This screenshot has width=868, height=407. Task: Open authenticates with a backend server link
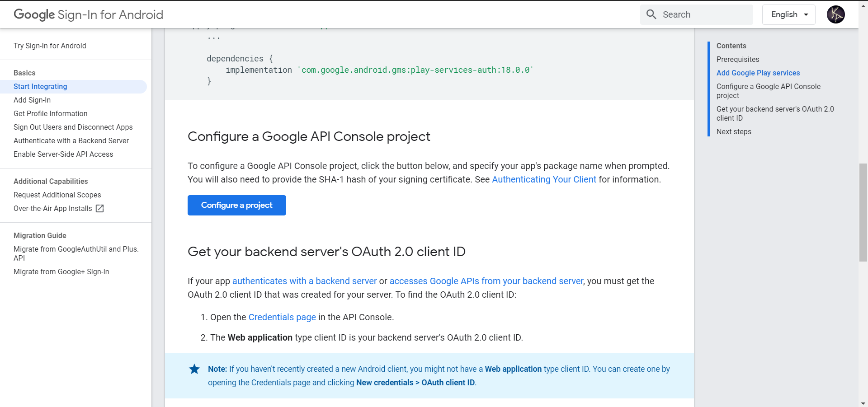[304, 281]
